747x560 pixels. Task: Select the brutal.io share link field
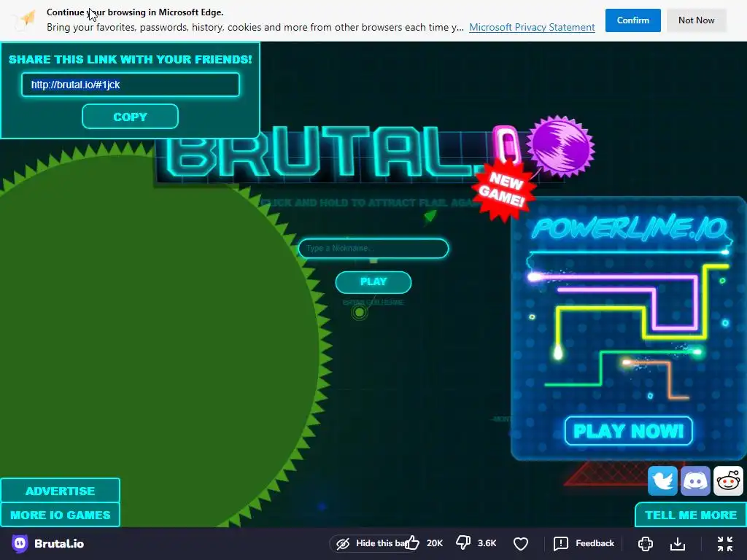[130, 85]
